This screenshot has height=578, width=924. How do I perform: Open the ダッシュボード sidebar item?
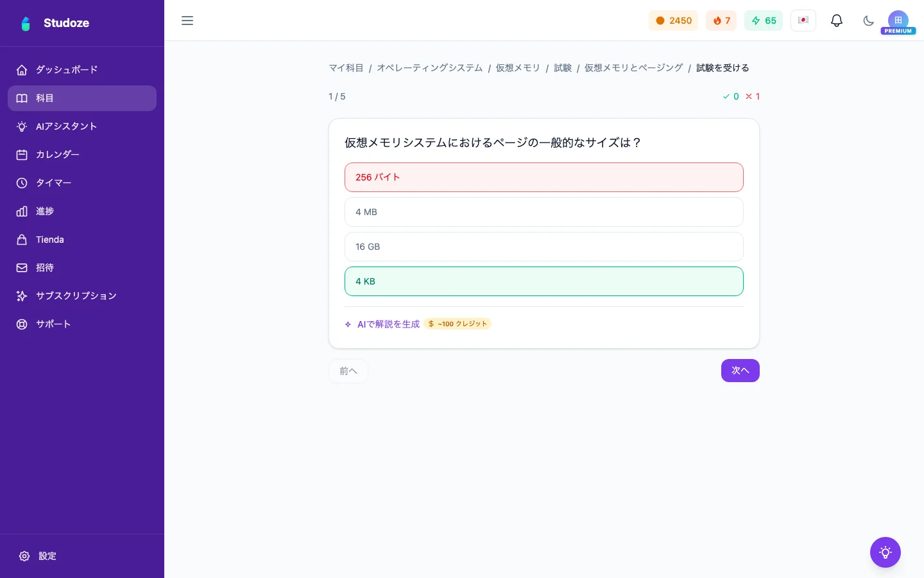point(82,70)
